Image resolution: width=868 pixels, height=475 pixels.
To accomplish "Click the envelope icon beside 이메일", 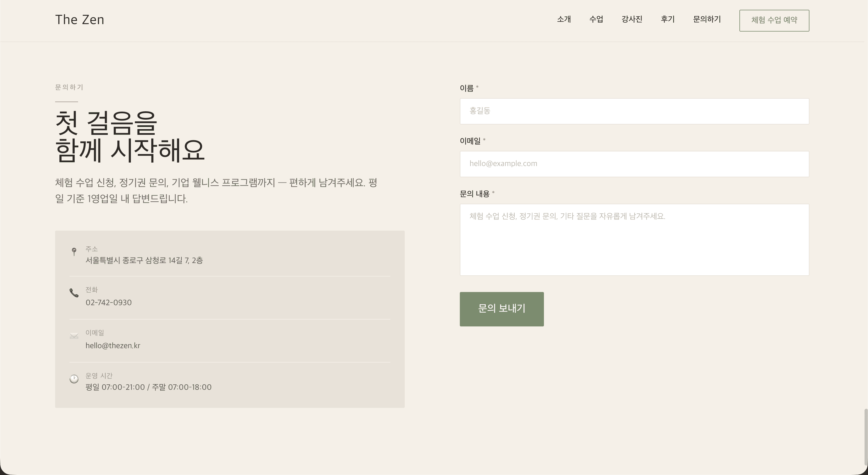I will [74, 336].
